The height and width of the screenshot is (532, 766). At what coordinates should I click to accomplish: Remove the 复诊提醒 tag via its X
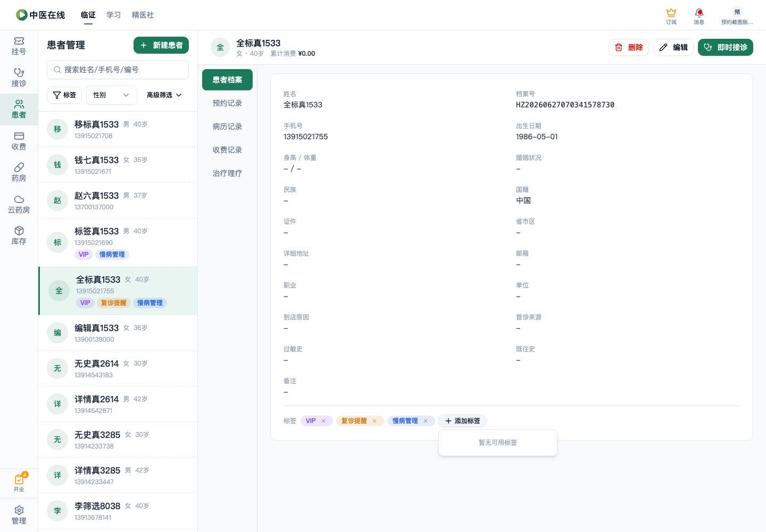pos(374,421)
